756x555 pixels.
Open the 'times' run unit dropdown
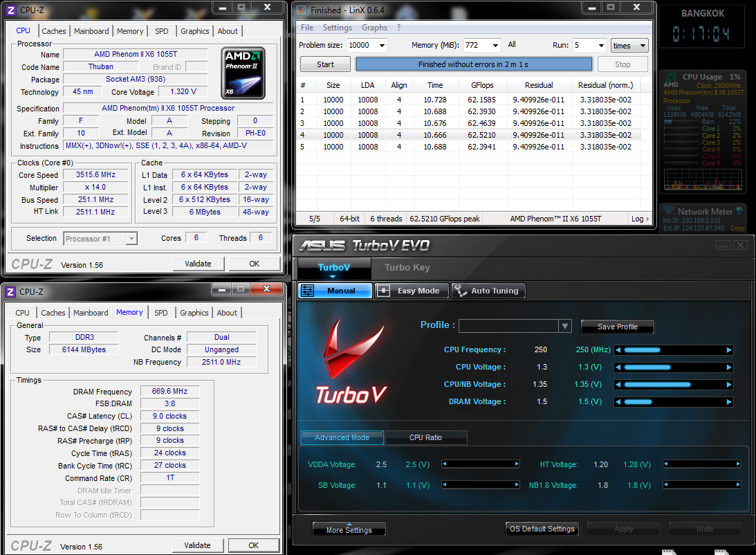tap(642, 46)
